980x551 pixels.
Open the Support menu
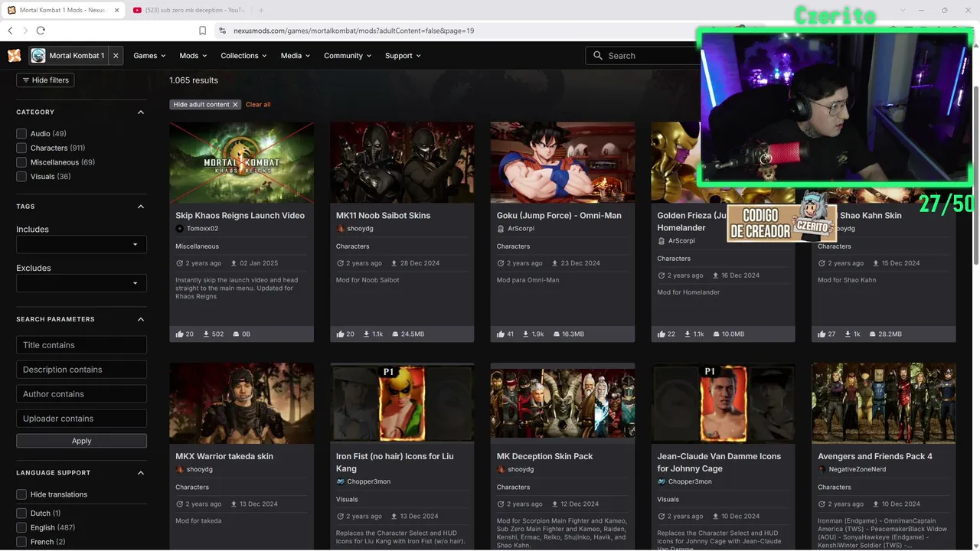[403, 56]
